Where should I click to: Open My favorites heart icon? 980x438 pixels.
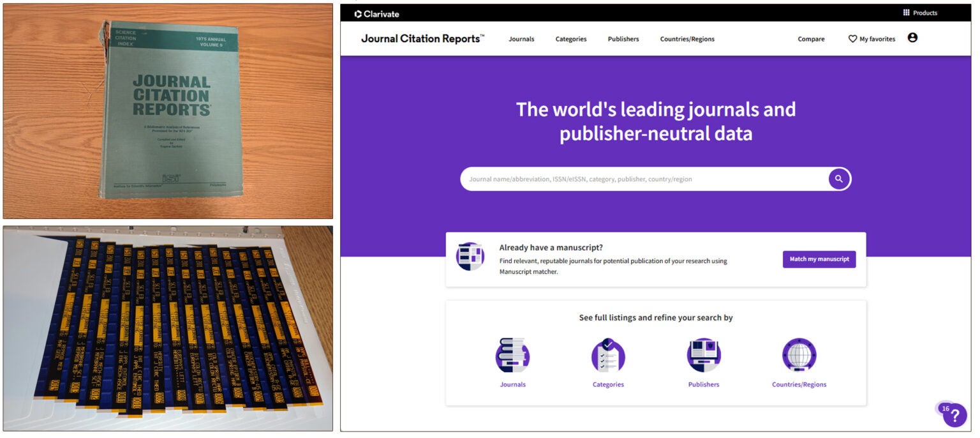pyautogui.click(x=852, y=38)
